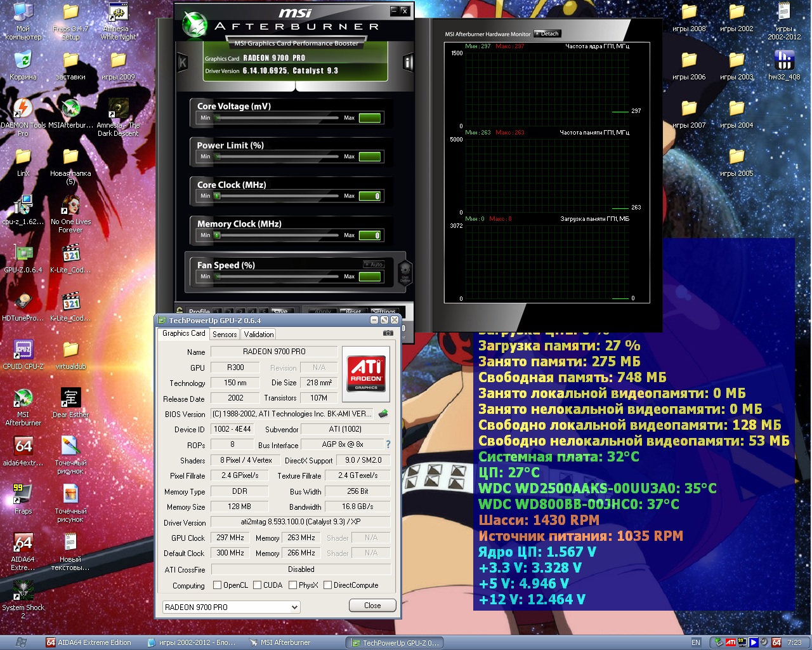Open the System Shock 2 desktop shortcut
This screenshot has width=812, height=650.
tap(23, 600)
